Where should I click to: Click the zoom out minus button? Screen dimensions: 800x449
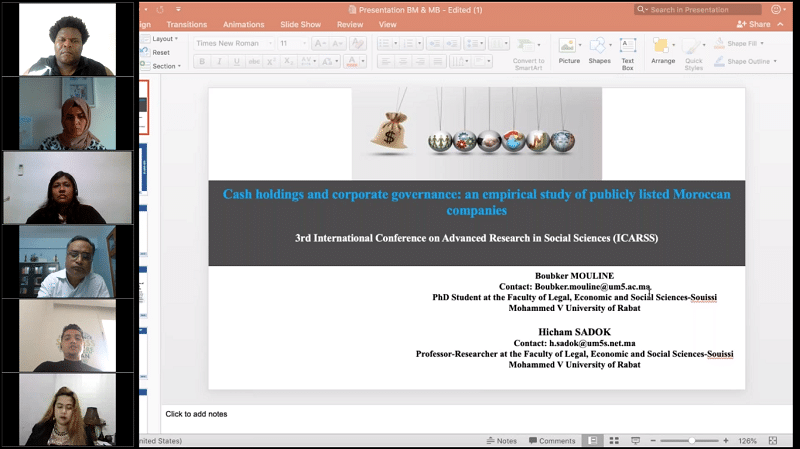pos(653,440)
